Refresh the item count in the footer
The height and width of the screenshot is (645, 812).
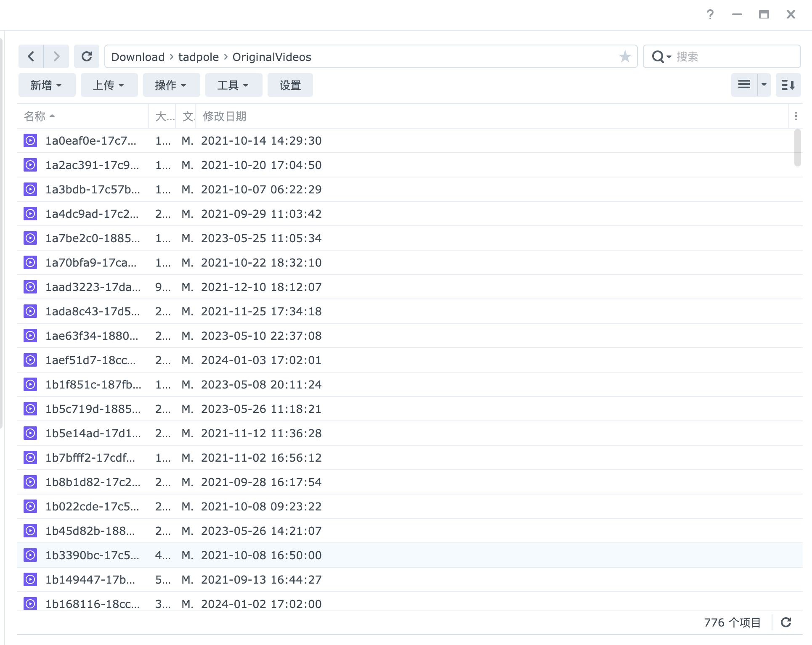click(786, 622)
